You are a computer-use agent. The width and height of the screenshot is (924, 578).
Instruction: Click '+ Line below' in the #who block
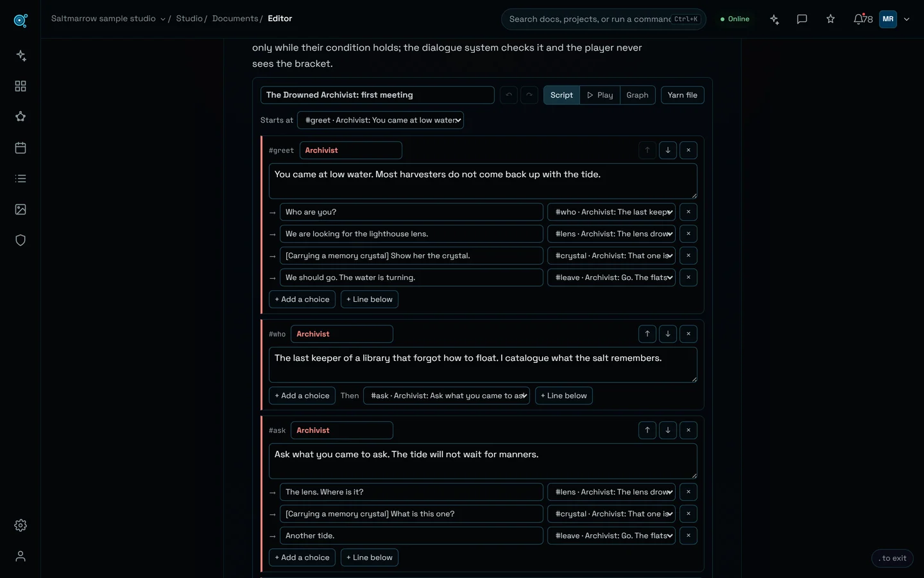(x=564, y=396)
